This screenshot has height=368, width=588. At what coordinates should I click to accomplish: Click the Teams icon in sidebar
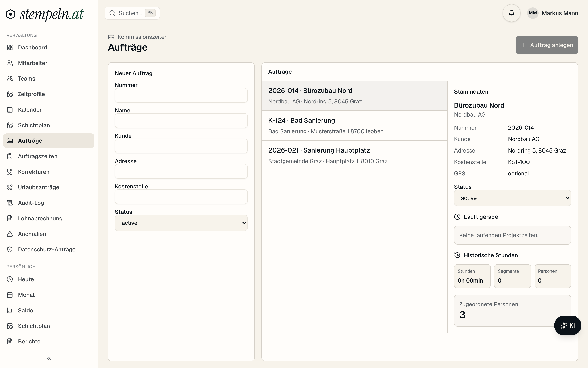10,79
